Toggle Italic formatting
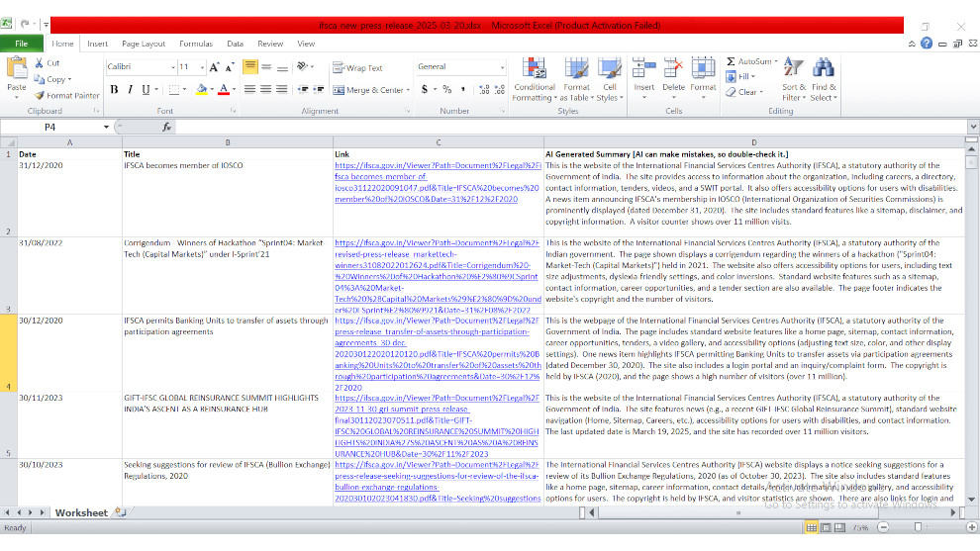The image size is (980, 551). (x=130, y=89)
